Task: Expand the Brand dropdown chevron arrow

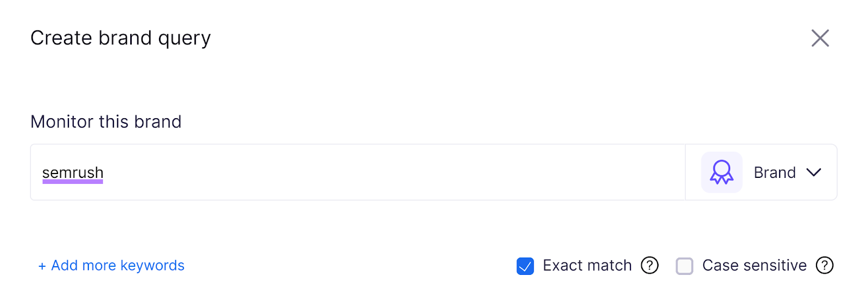Action: (814, 172)
